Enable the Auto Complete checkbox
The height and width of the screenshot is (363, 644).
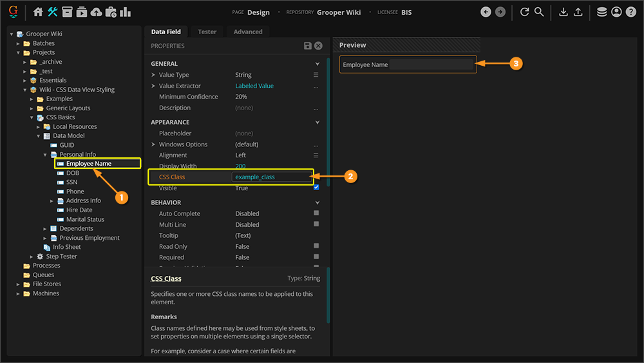coord(316,213)
